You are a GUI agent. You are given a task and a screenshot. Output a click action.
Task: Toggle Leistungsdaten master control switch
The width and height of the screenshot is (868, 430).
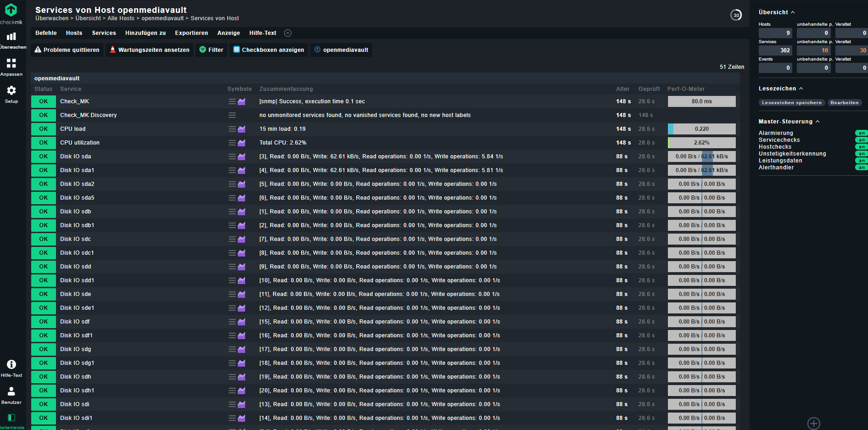861,161
